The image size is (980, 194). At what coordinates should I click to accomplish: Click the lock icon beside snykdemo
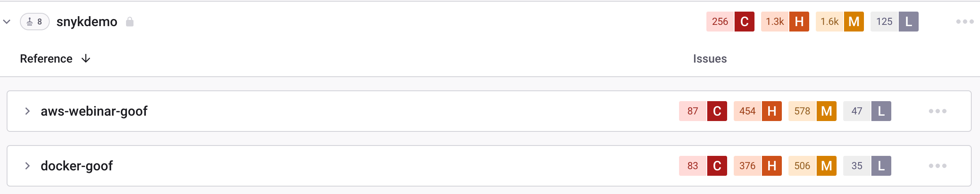pyautogui.click(x=130, y=22)
